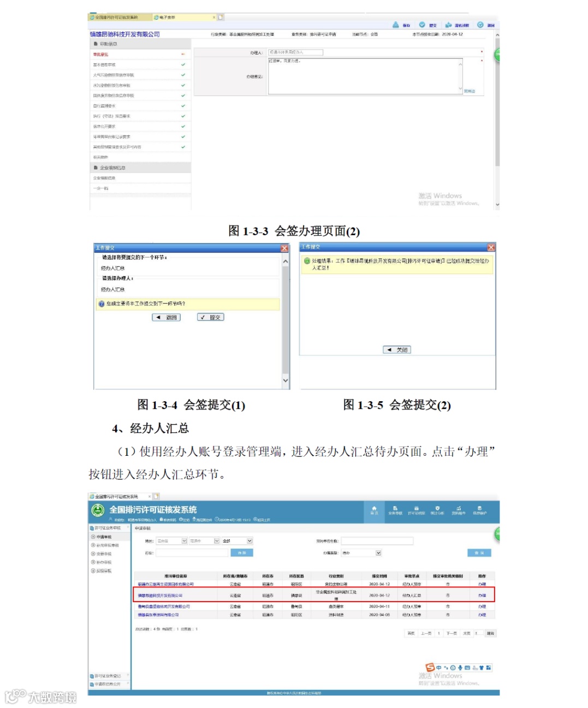Image resolution: width=588 pixels, height=708 pixels.
Task: Open 镇雄昂驰科技开发有限公司 company link in table
Action: (x=160, y=596)
